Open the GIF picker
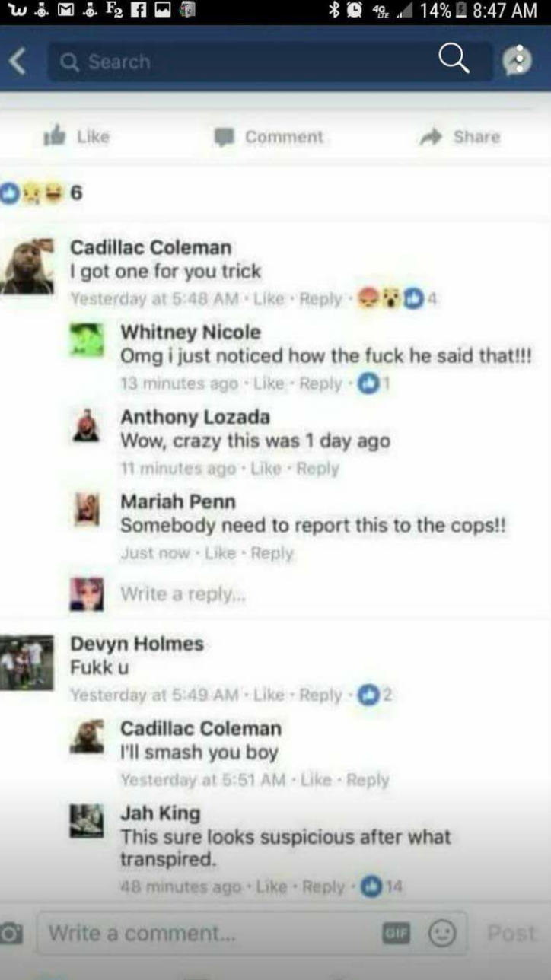 (395, 932)
